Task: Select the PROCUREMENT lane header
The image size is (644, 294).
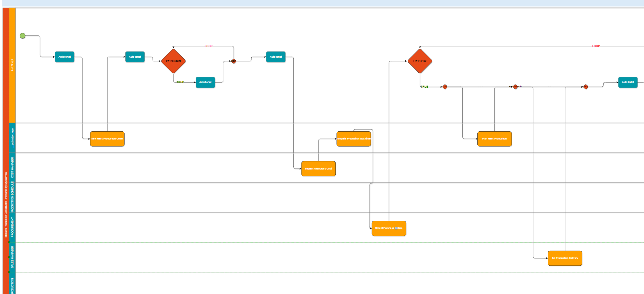Action: coord(12,227)
